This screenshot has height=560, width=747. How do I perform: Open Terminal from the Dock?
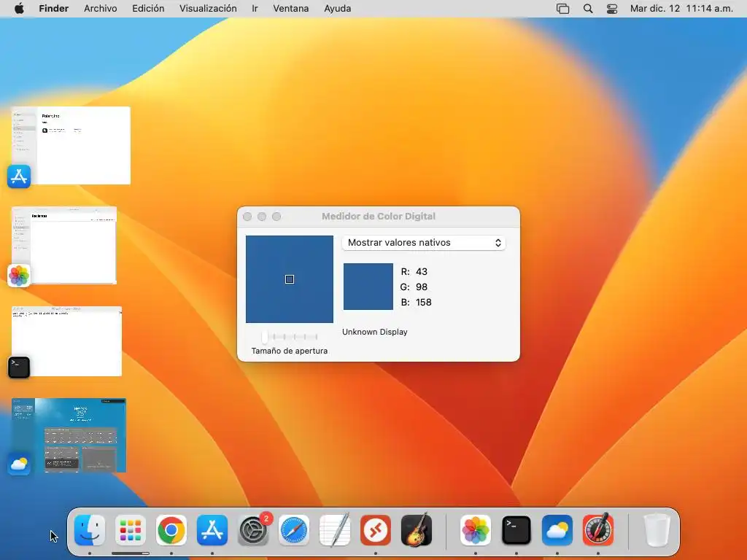click(516, 530)
